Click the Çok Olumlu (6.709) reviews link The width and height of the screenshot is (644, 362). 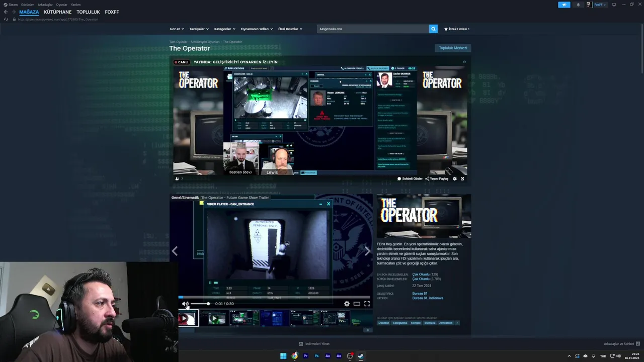[426, 279]
